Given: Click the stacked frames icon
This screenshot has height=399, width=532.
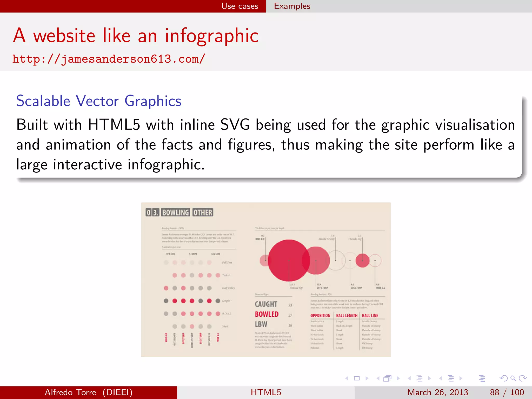Looking at the screenshot, I should pos(388,378).
